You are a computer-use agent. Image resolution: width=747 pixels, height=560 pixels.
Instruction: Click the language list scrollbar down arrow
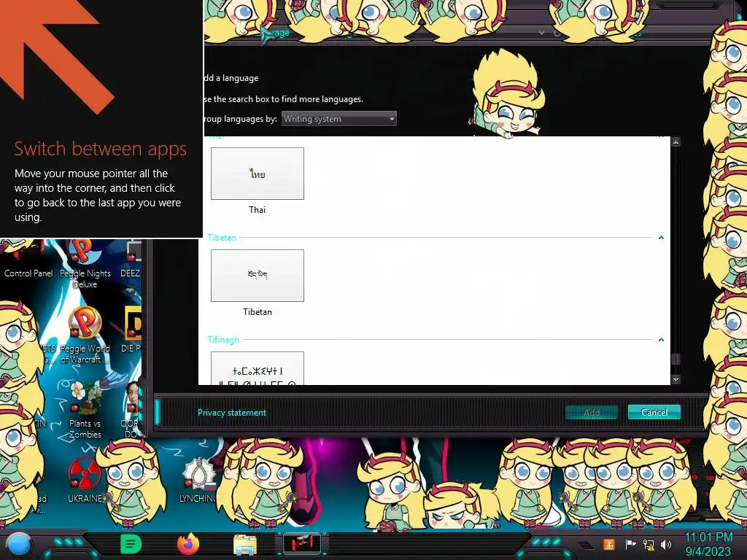point(676,379)
